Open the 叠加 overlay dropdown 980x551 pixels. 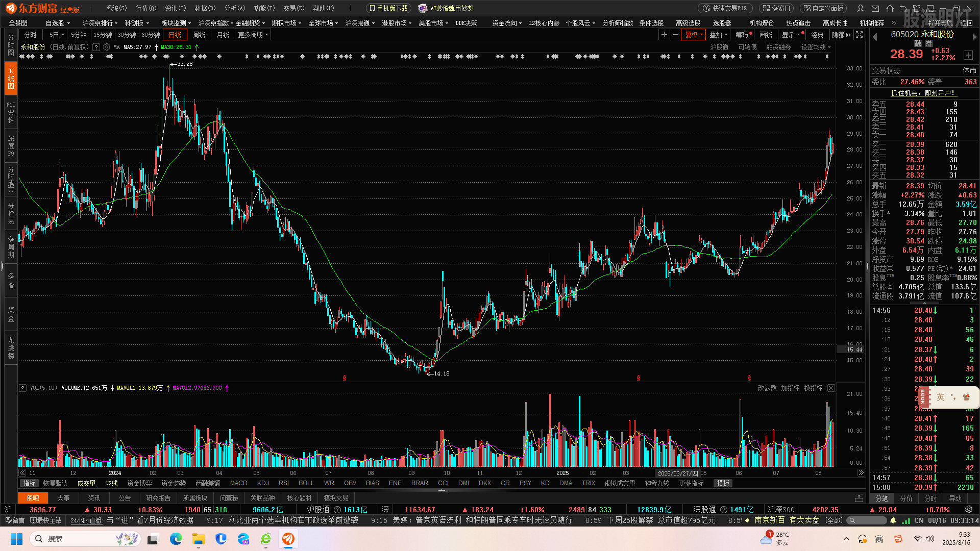pos(718,35)
